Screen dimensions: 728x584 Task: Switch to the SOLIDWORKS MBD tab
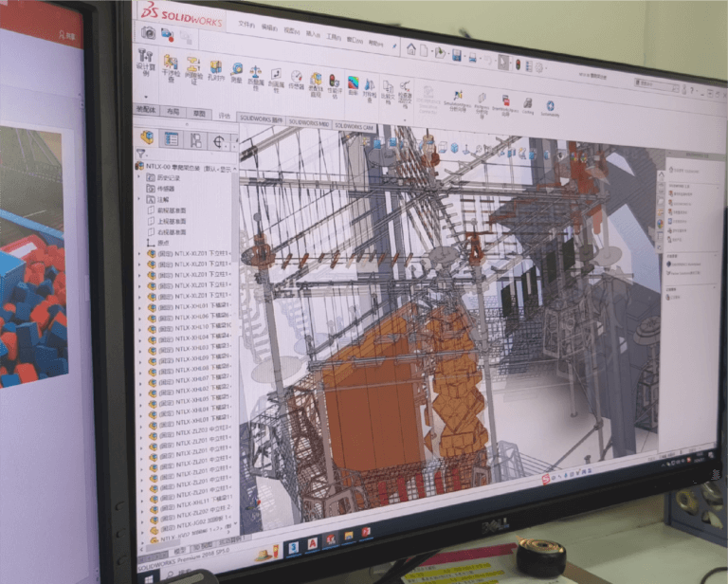[x=308, y=122]
